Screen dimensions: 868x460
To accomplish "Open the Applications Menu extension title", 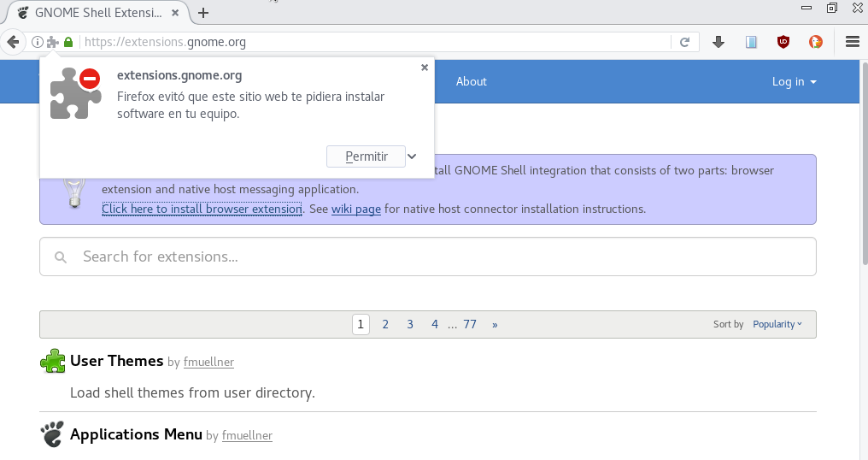I will pyautogui.click(x=136, y=434).
